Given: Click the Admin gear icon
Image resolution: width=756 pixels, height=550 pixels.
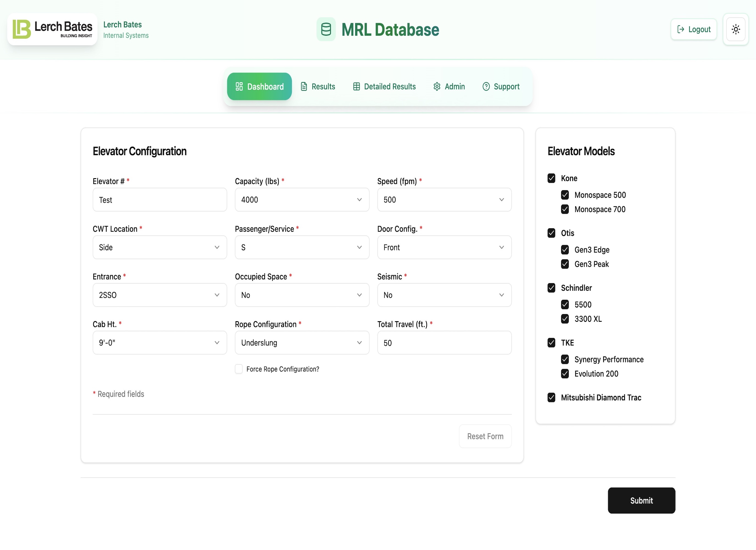Looking at the screenshot, I should pos(437,87).
